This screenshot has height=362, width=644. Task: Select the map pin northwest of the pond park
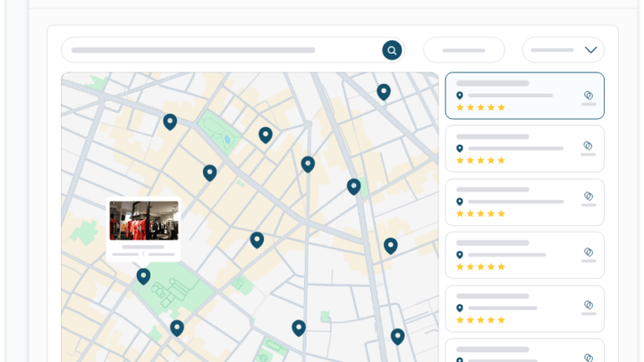170,122
